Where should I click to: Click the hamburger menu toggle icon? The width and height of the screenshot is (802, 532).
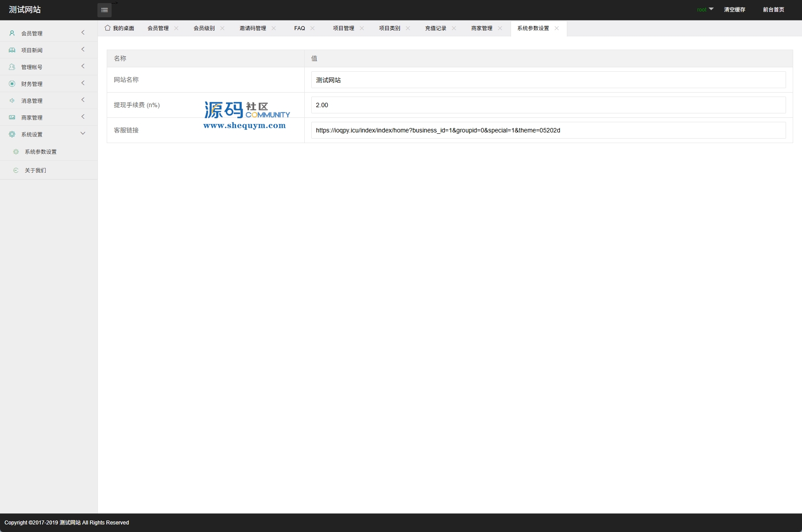(105, 10)
